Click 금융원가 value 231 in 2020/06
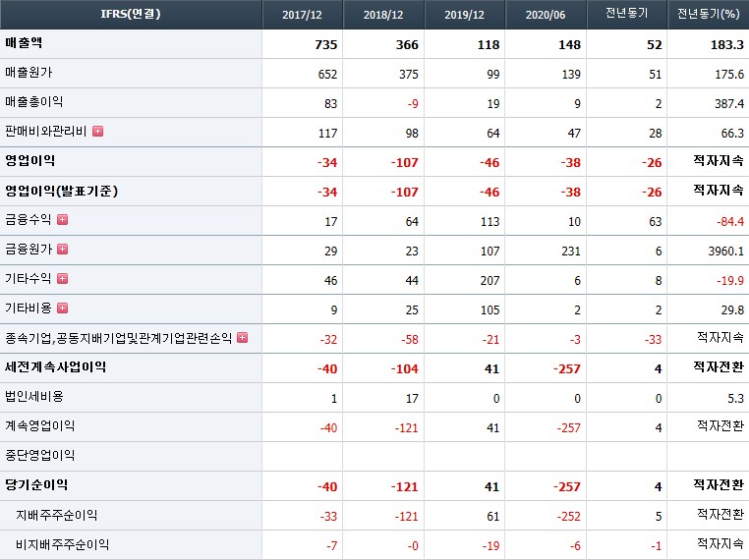This screenshot has height=560, width=749. (x=571, y=252)
